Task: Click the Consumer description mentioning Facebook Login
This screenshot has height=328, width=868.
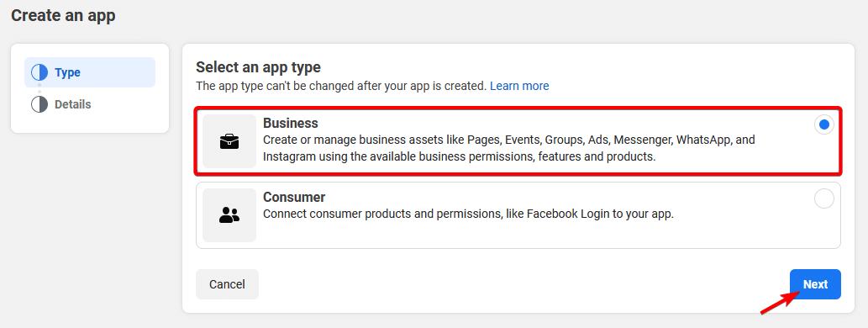Action: coord(468,214)
